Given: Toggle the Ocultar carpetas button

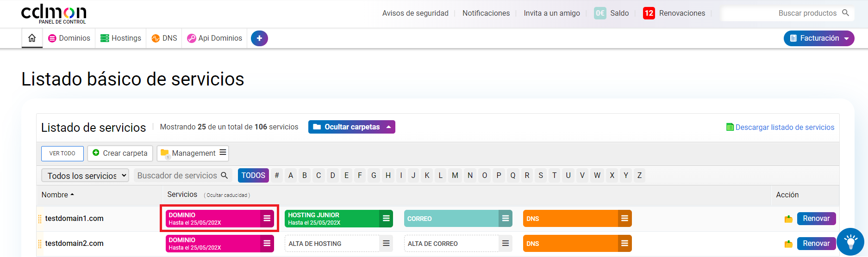Looking at the screenshot, I should pyautogui.click(x=351, y=127).
